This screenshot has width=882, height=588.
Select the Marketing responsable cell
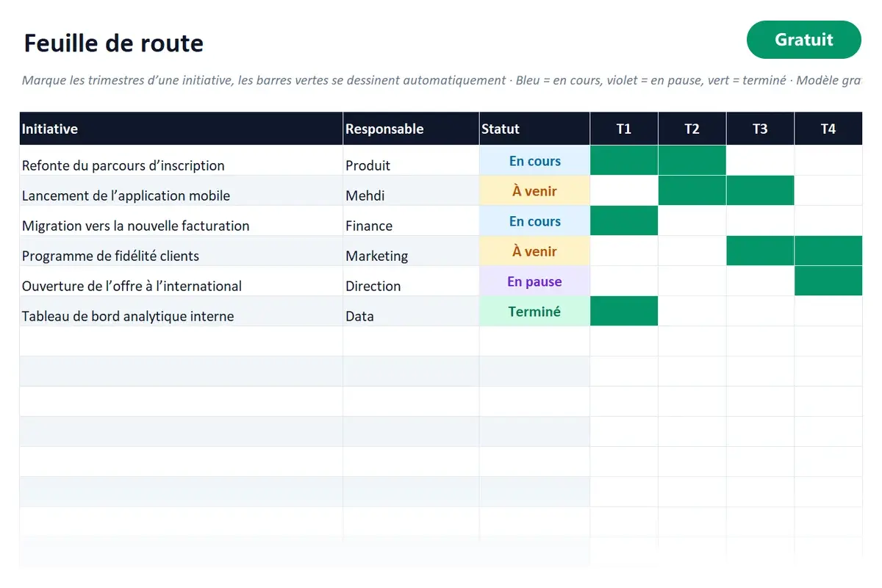pos(411,251)
